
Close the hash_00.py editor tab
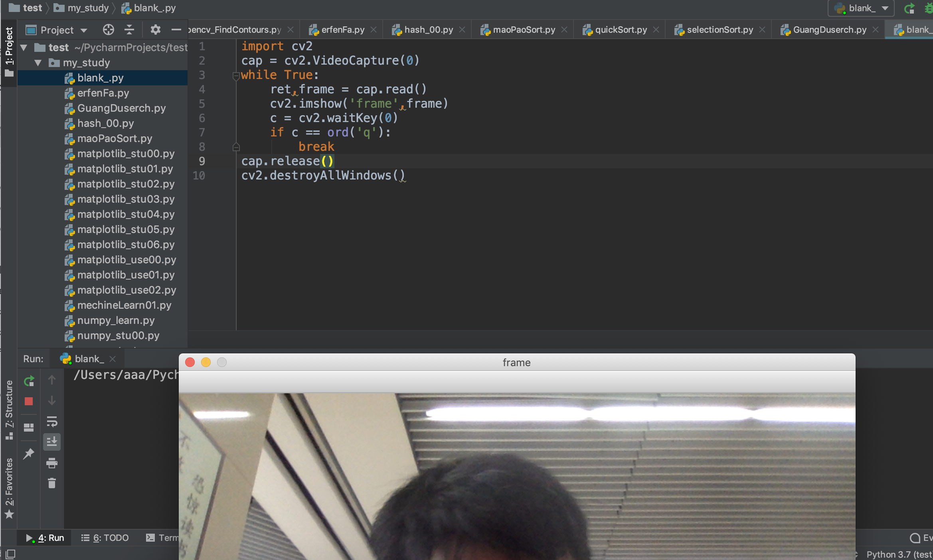(462, 30)
